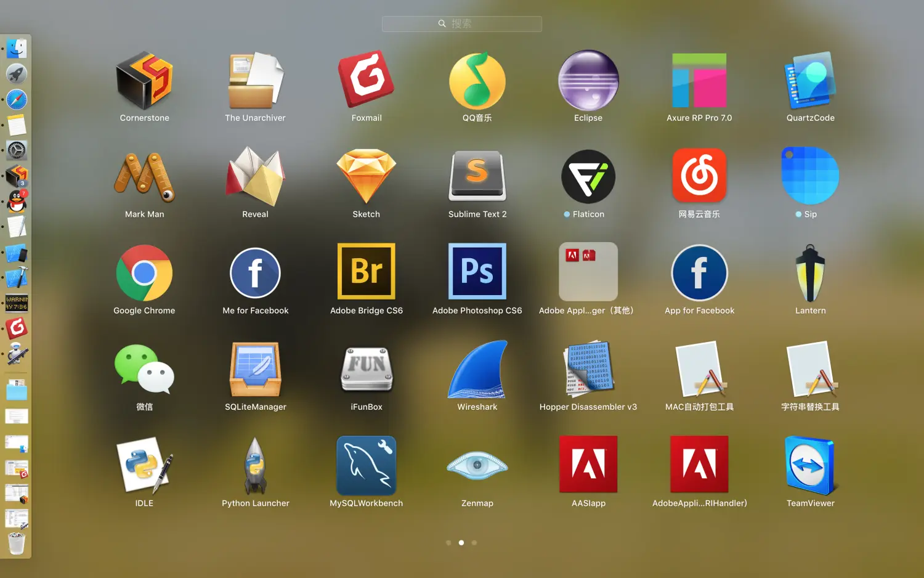Launch Flaticon app

click(588, 177)
